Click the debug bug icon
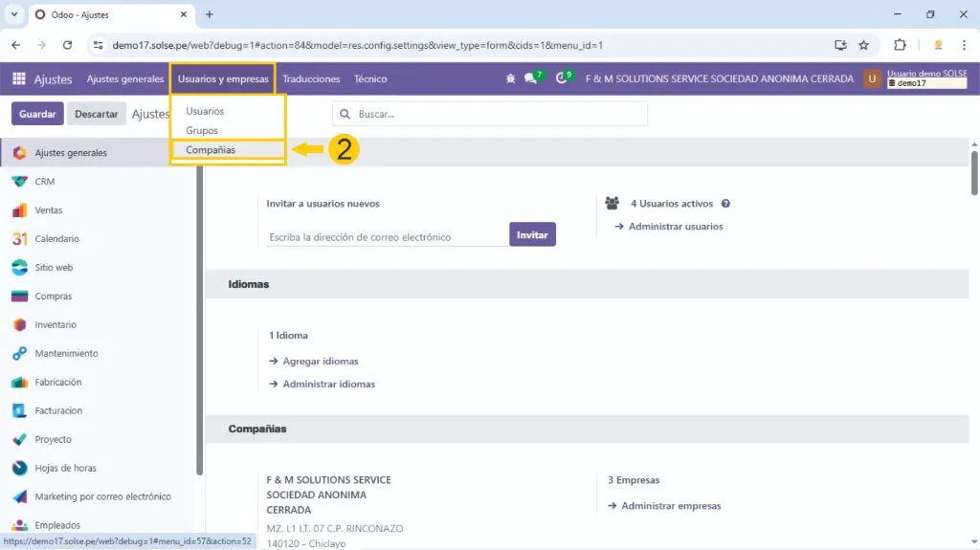Image resolution: width=980 pixels, height=550 pixels. tap(510, 79)
